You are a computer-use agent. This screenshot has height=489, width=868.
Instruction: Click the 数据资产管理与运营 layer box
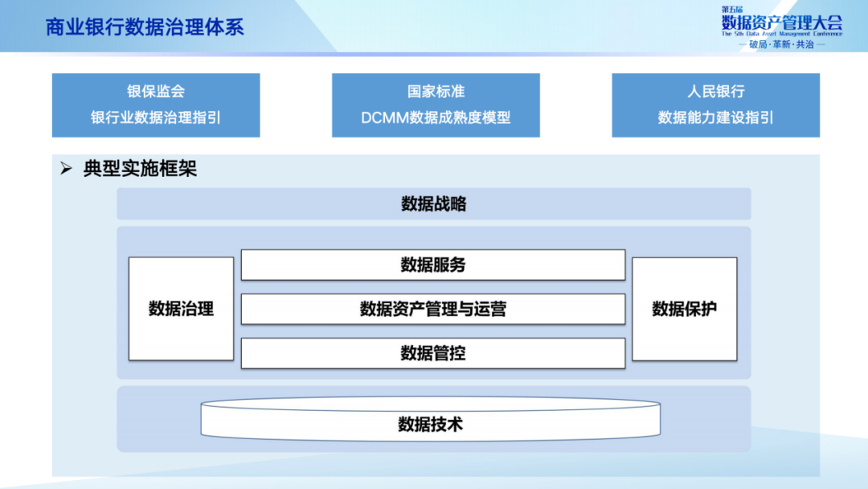coord(433,309)
